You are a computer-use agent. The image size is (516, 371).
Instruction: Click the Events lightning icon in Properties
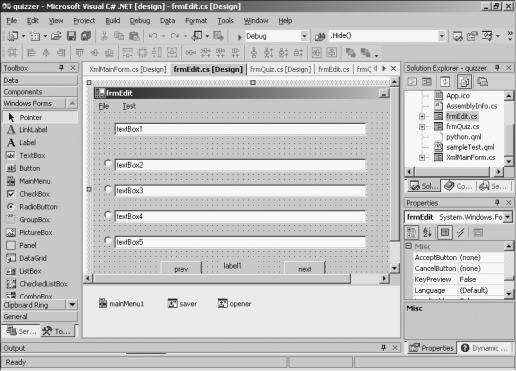[x=461, y=232]
